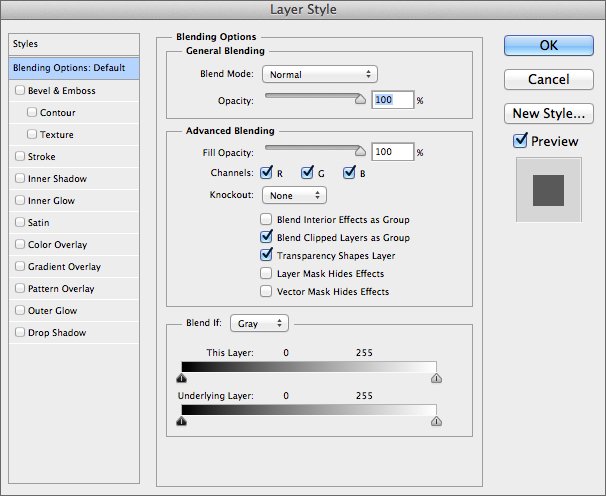Image resolution: width=606 pixels, height=496 pixels.
Task: Open the New Style dialog
Action: [548, 114]
